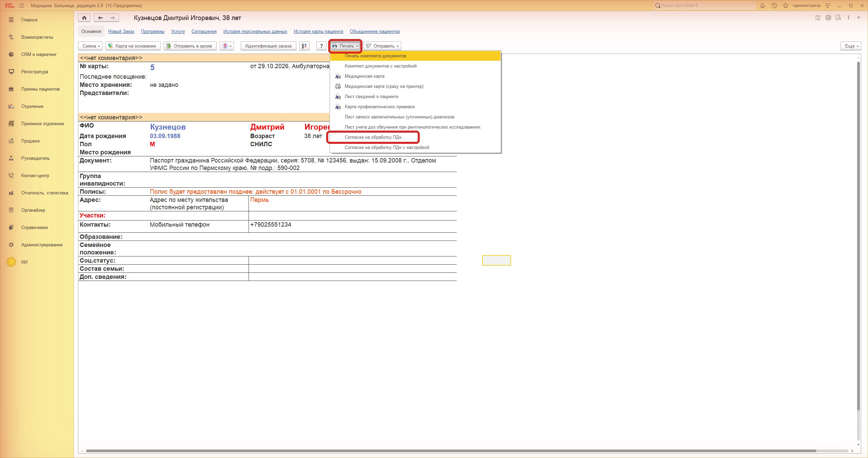This screenshot has height=458, width=868.
Task: Open the service settings dropdown beside Администратор
Action: point(828,6)
